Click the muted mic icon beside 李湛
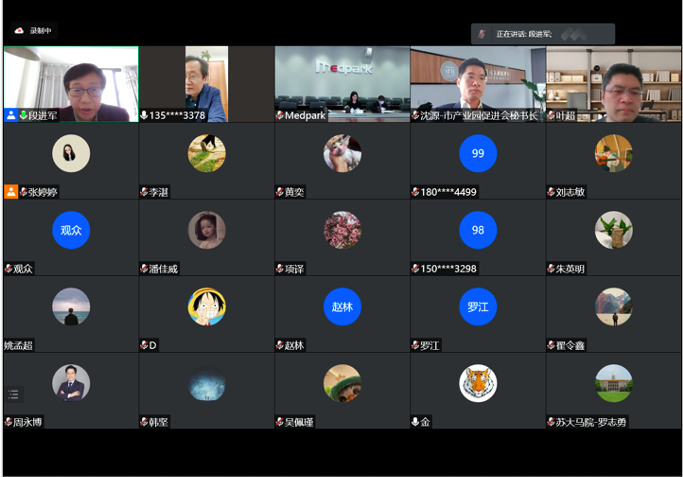The image size is (683, 477). click(x=144, y=192)
